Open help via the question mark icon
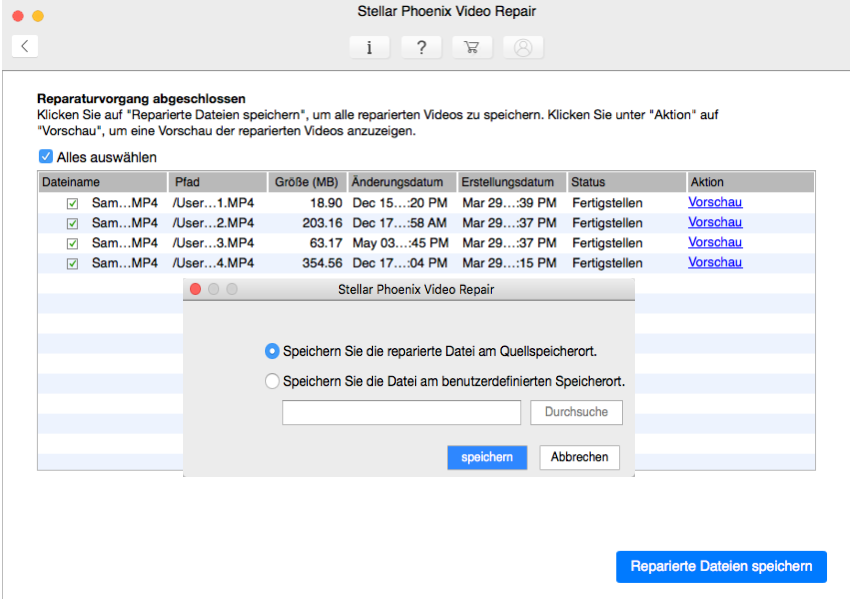 (421, 47)
